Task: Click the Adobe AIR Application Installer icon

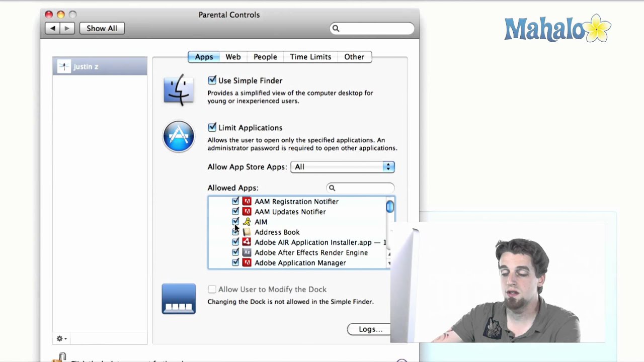Action: pyautogui.click(x=247, y=242)
